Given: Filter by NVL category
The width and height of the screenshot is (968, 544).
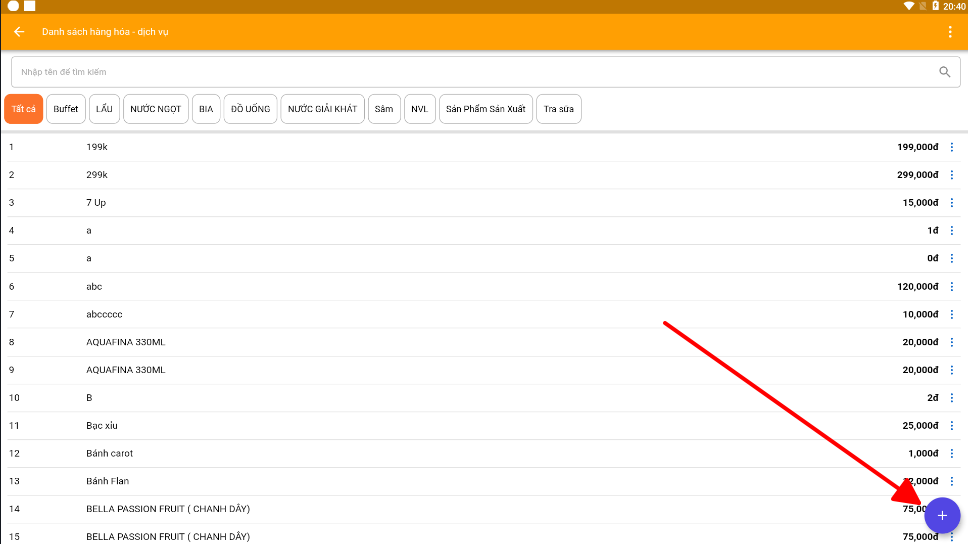Looking at the screenshot, I should (420, 109).
